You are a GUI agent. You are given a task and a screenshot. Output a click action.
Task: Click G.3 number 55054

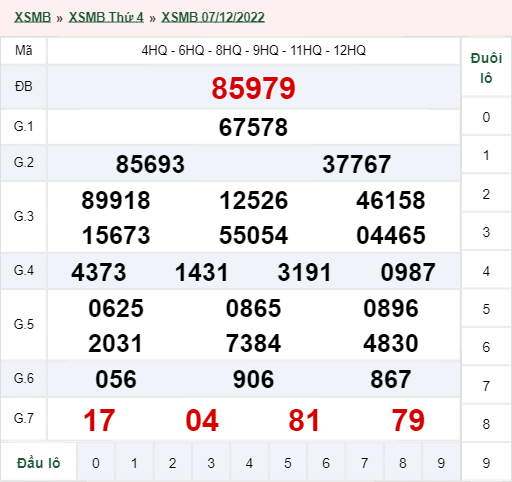coord(253,235)
